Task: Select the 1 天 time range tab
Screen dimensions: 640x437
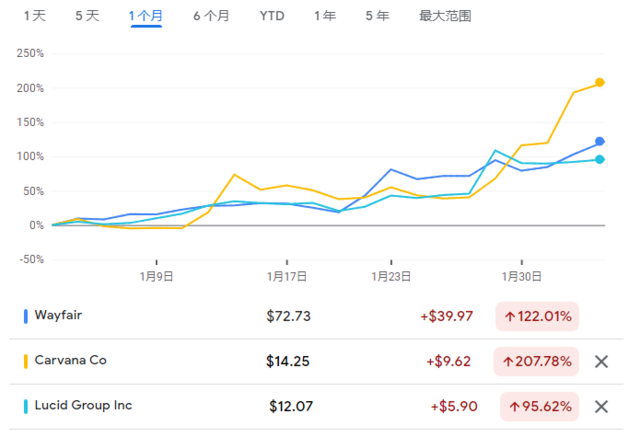Action: coord(35,16)
